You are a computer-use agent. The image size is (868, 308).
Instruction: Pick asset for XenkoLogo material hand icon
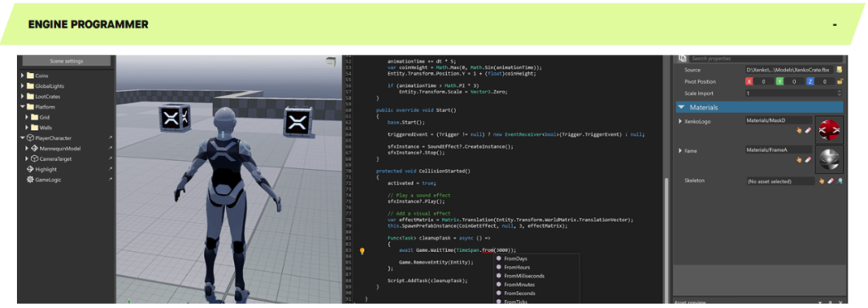tap(799, 130)
